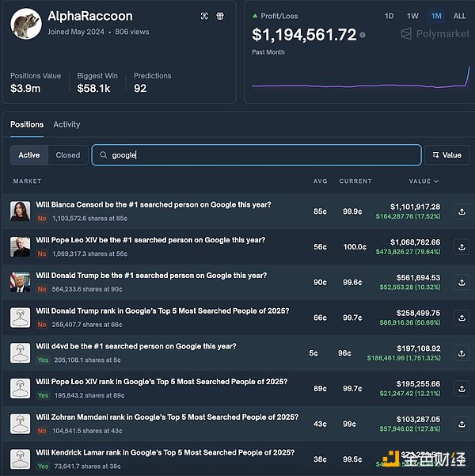Share the Bianca Censori position
The image size is (475, 476).
[x=461, y=211]
